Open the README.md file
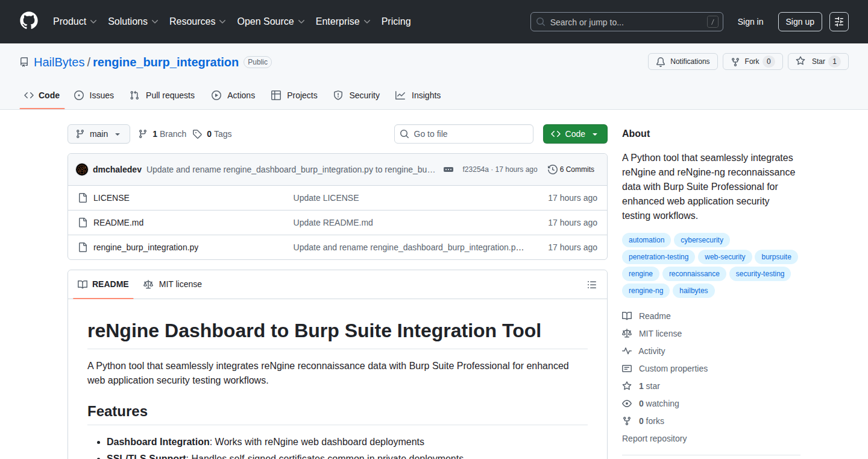 click(x=119, y=223)
